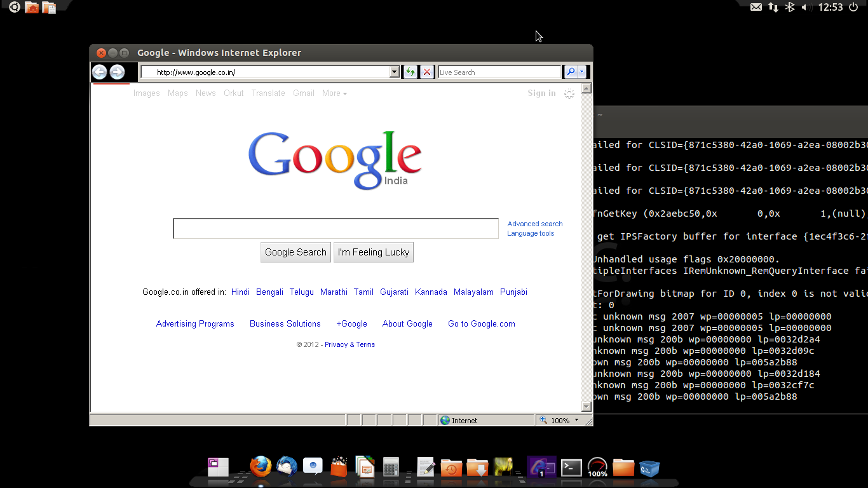Run Live Search with the magnifier button

pyautogui.click(x=571, y=72)
